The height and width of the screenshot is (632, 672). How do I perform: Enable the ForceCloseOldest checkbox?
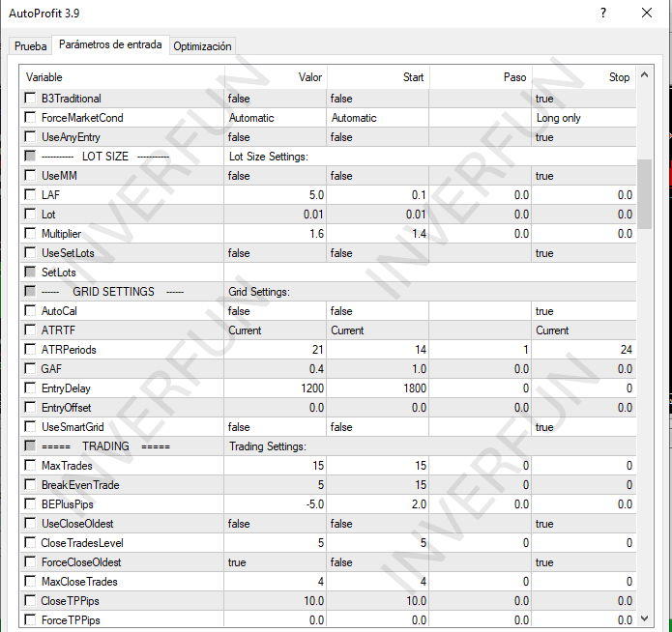[30, 562]
